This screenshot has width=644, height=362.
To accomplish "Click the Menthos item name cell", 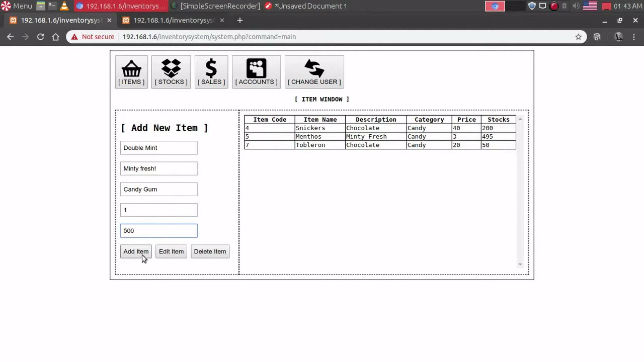I will click(320, 137).
